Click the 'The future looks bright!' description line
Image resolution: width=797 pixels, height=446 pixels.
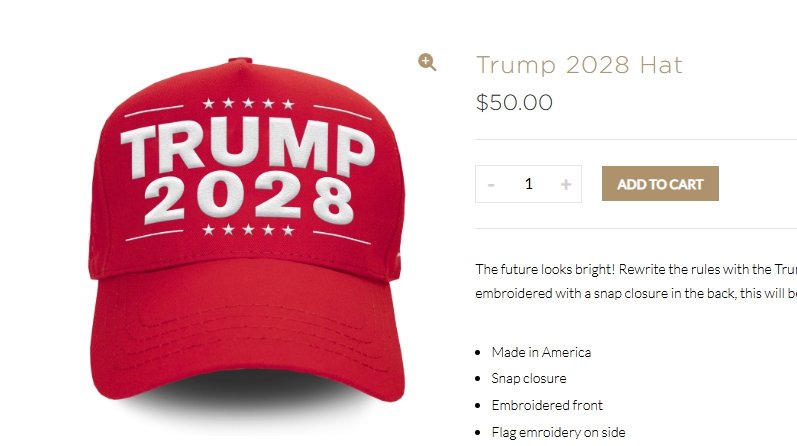point(636,269)
